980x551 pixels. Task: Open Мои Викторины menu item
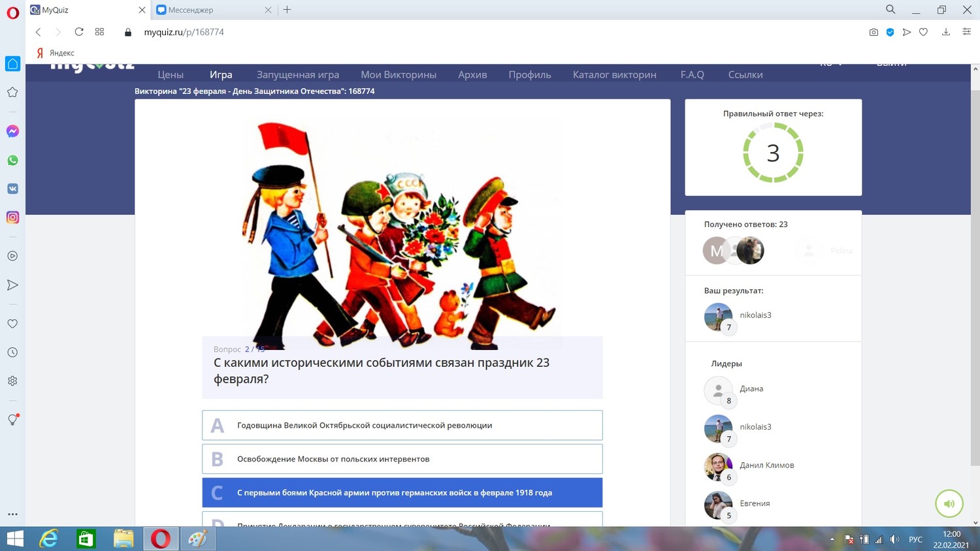coord(399,74)
